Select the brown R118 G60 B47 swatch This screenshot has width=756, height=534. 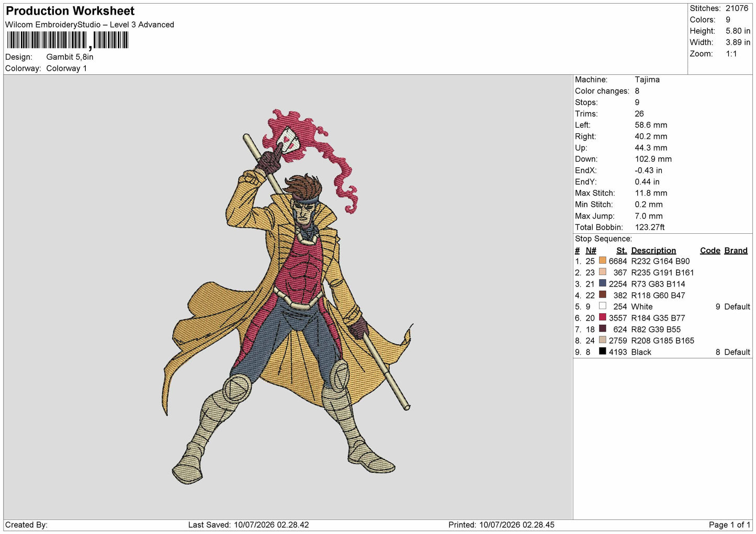pos(602,295)
